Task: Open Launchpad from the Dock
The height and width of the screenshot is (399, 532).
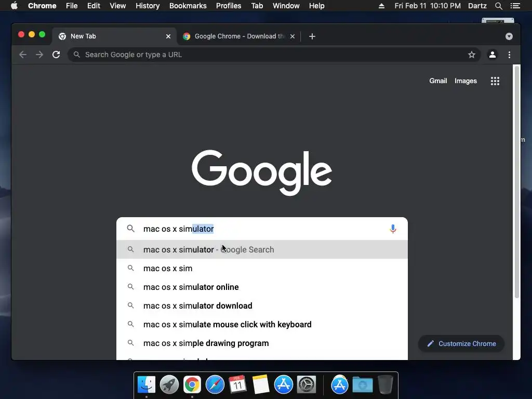Action: [x=169, y=384]
